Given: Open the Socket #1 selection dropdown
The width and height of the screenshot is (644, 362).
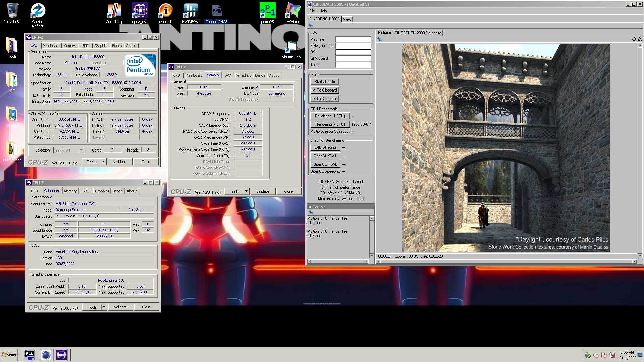Looking at the screenshot, I should [x=81, y=150].
